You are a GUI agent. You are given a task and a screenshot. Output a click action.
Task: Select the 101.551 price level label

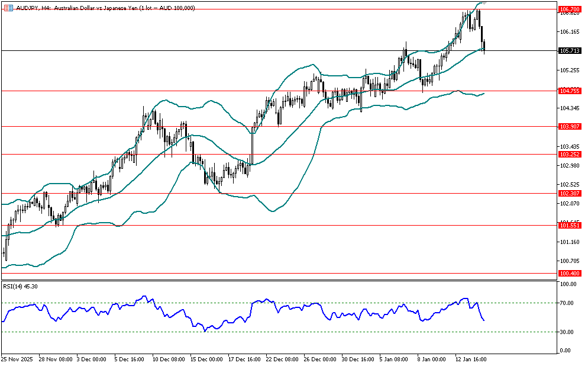click(x=568, y=226)
